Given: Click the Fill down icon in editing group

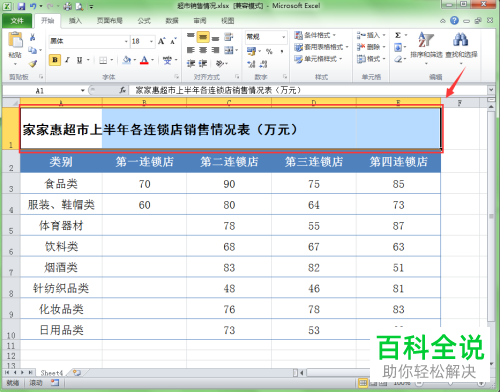Looking at the screenshot, I should coord(398,47).
